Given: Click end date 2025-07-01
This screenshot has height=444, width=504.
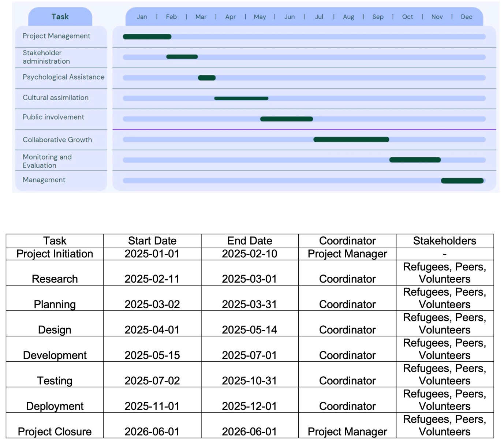Looking at the screenshot, I should 250,355.
